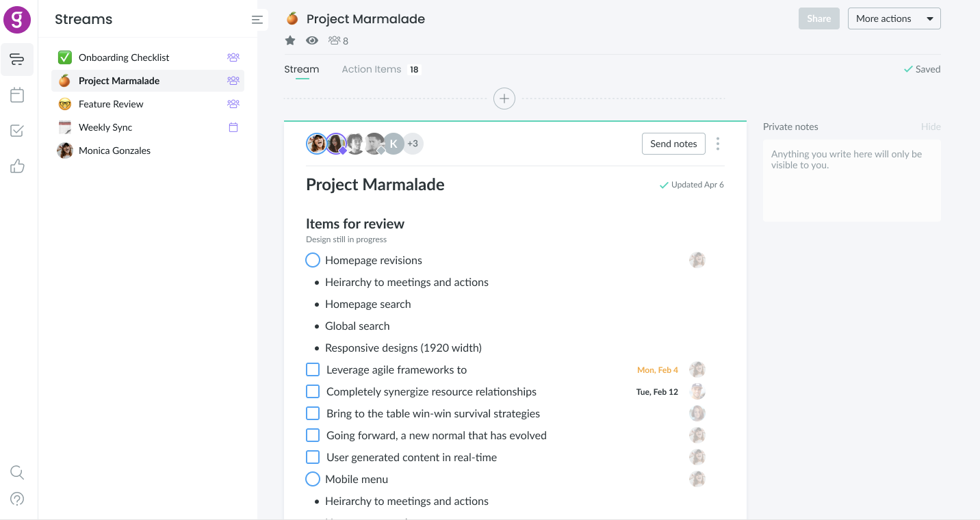Viewport: 980px width, 520px height.
Task: Open the three-dot menu beside Send notes
Action: [x=718, y=144]
